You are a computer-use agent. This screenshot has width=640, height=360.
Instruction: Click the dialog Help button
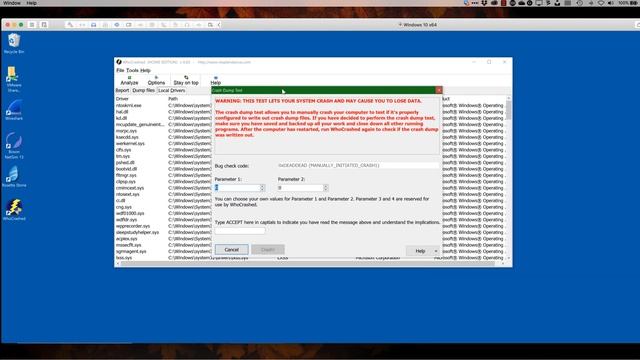click(420, 251)
